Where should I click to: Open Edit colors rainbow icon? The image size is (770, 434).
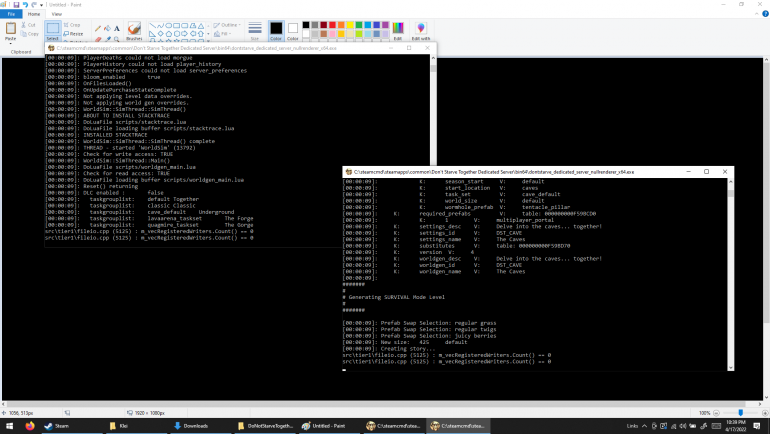click(398, 30)
